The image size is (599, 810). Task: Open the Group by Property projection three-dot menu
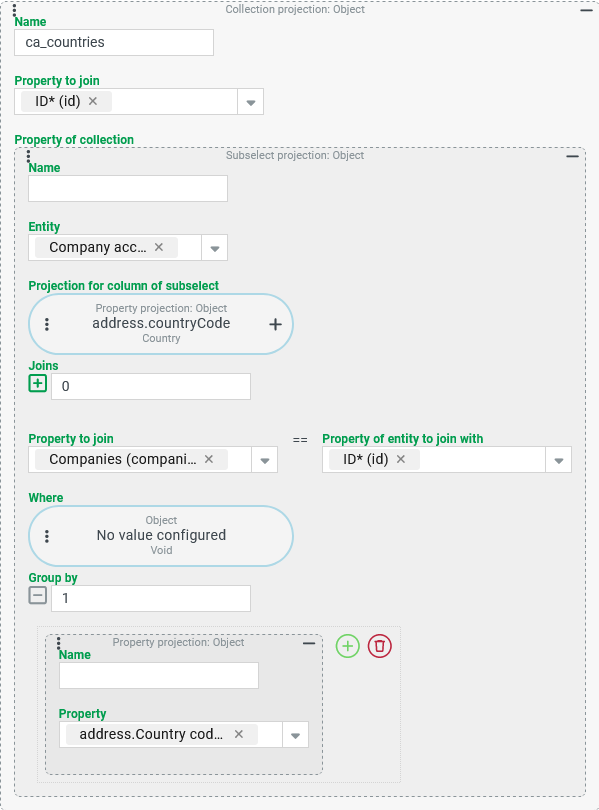click(58, 643)
